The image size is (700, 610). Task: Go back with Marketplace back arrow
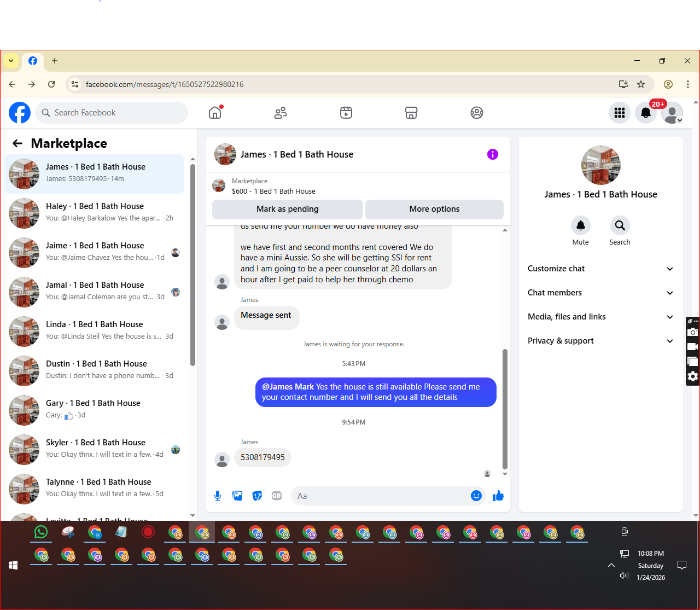click(17, 143)
